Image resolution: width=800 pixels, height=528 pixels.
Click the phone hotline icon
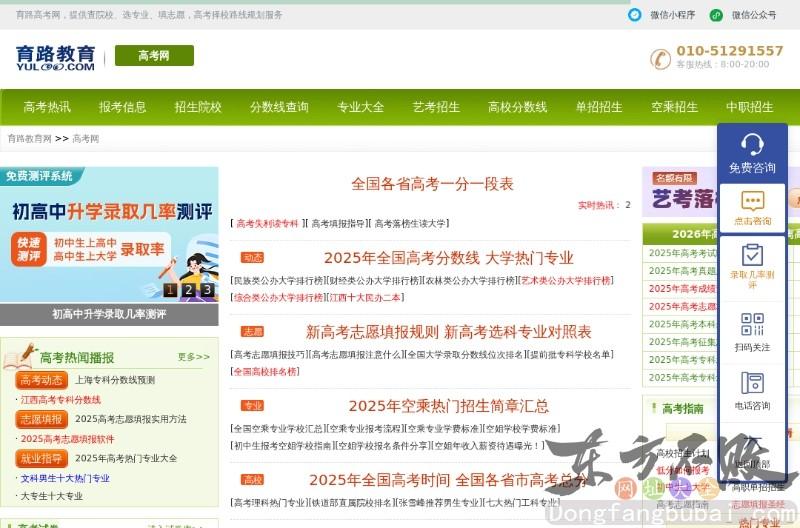(x=660, y=59)
